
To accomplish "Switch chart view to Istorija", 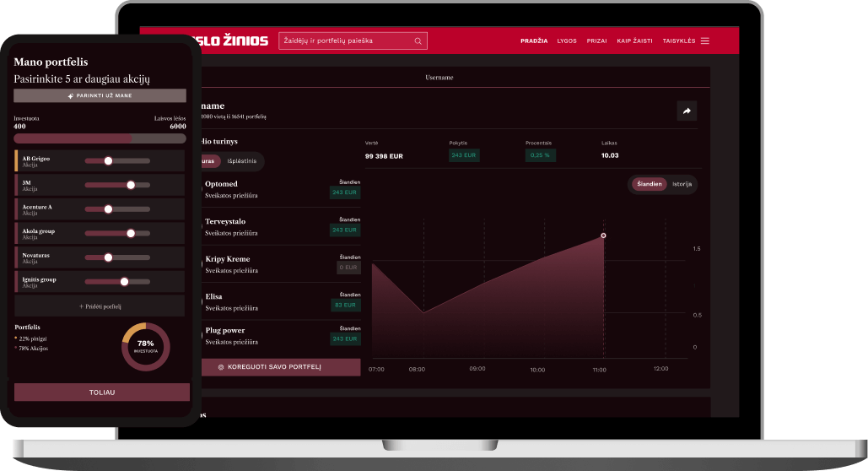I will click(x=682, y=184).
